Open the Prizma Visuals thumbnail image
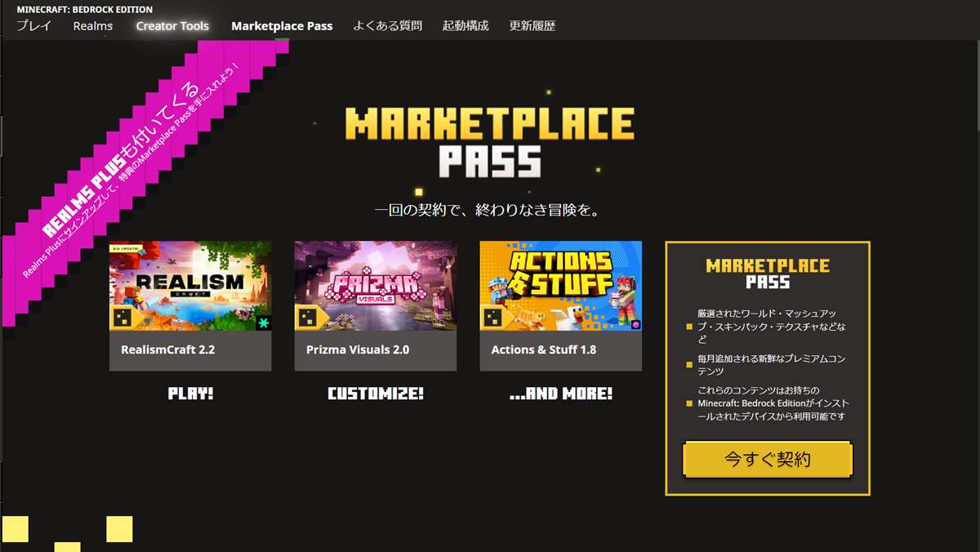Viewport: 980px width, 552px height. coord(376,286)
